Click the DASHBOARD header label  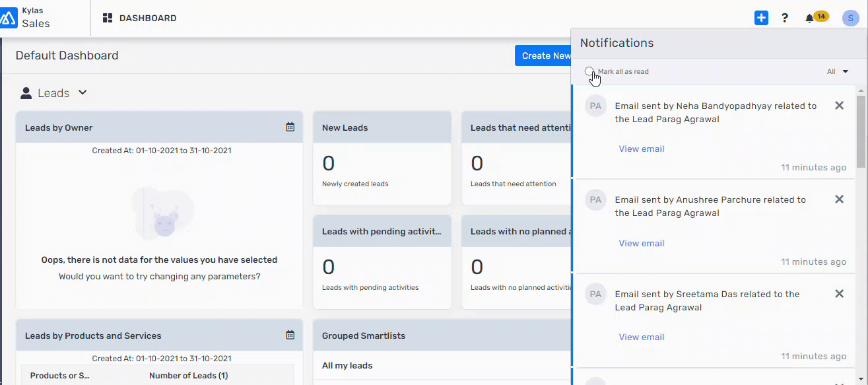coord(148,18)
